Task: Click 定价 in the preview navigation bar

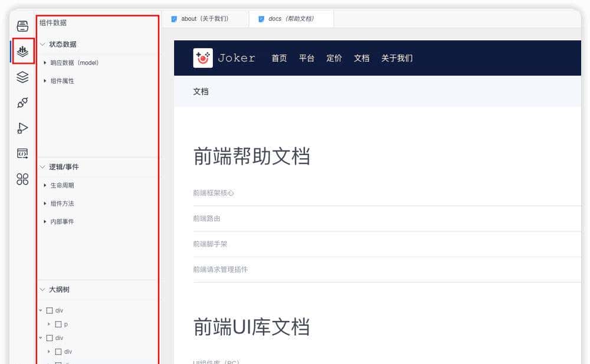Action: coord(334,58)
